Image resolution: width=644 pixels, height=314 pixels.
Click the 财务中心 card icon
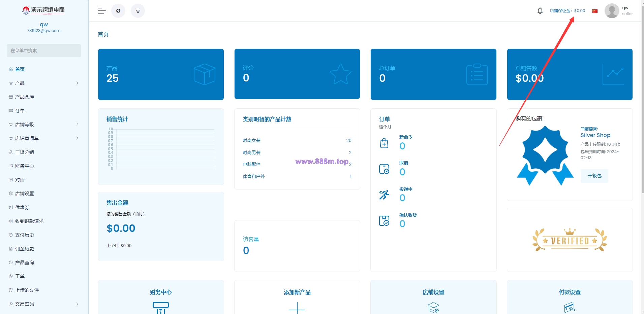click(x=161, y=308)
